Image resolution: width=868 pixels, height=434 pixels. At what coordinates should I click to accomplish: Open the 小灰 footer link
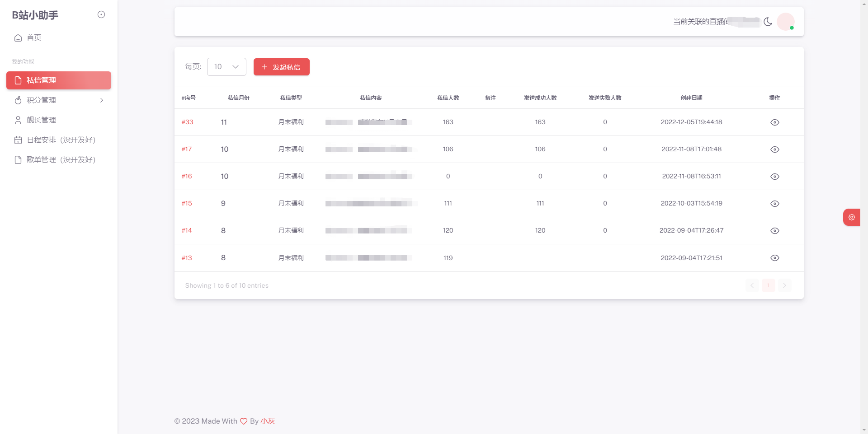[x=268, y=421]
